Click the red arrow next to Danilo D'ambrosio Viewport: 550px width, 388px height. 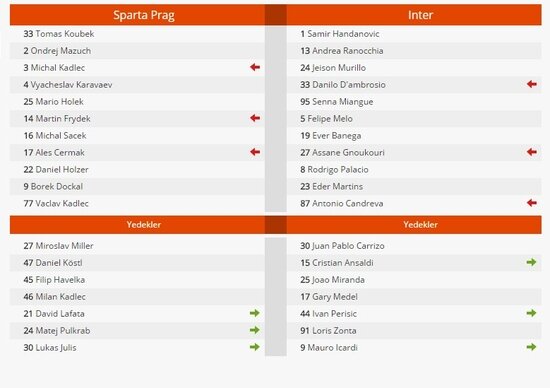point(532,84)
